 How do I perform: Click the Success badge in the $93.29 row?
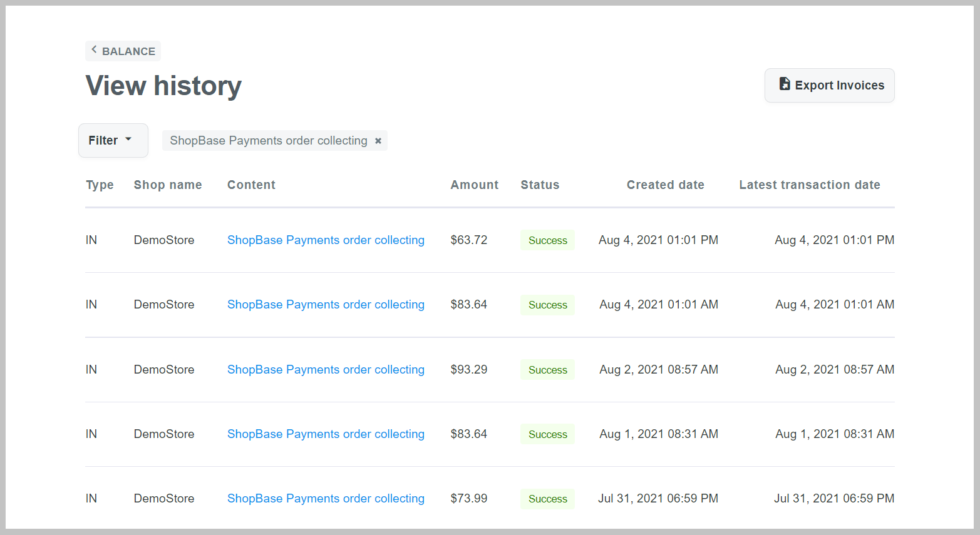547,370
